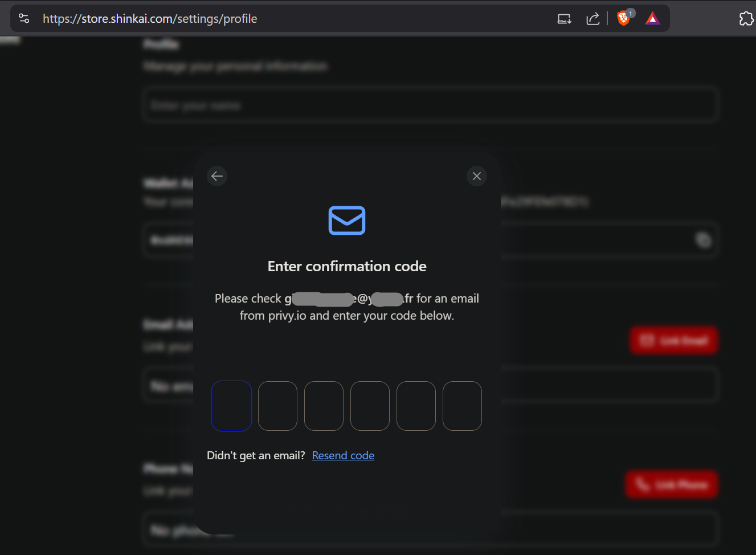Close the confirmation code dialog
Image resolution: width=756 pixels, height=555 pixels.
tap(477, 176)
